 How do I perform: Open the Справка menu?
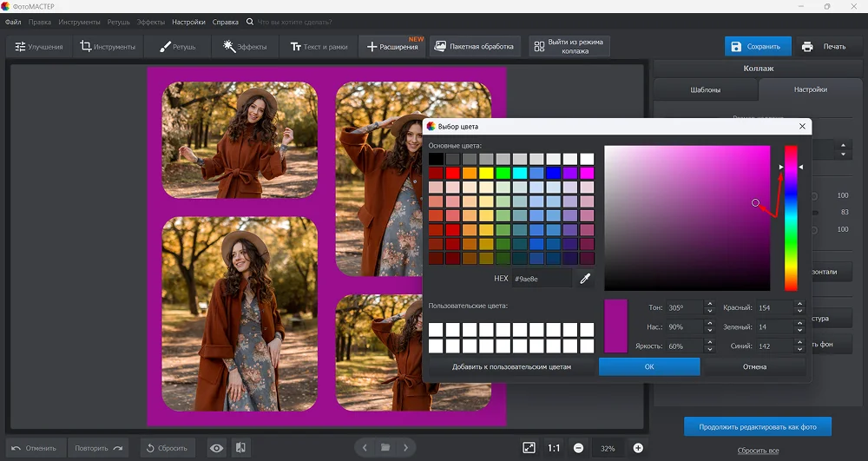pos(226,22)
